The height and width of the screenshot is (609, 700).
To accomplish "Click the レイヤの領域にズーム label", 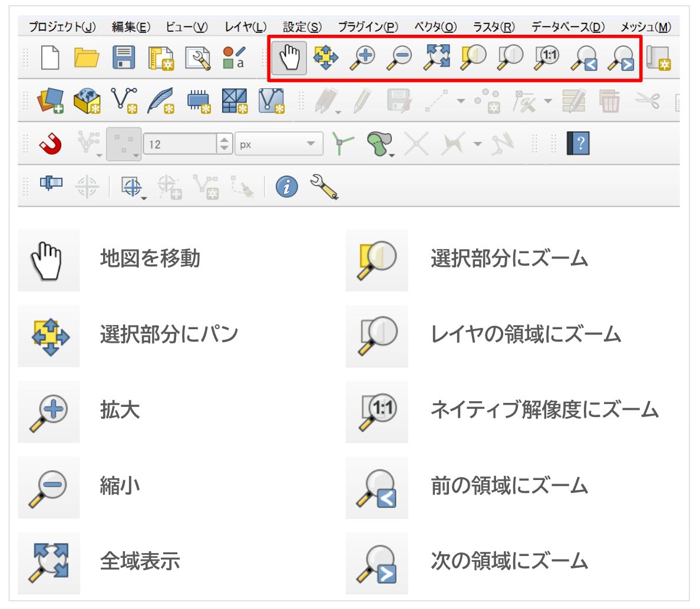I will coord(526,334).
